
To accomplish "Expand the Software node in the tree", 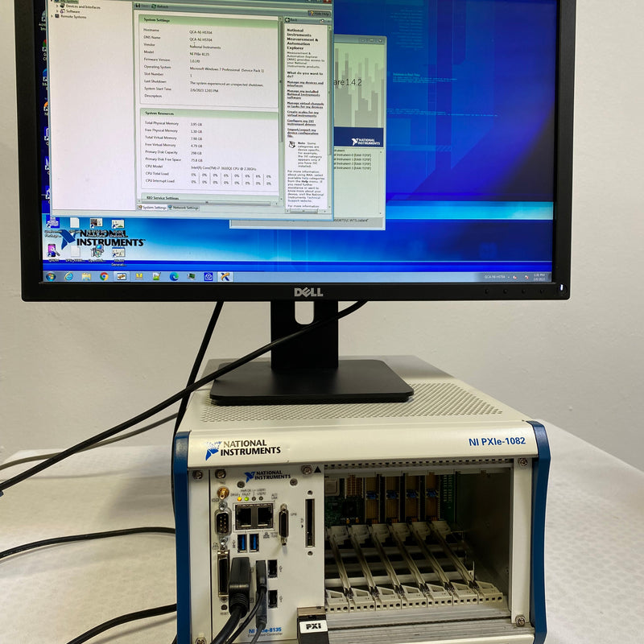I will click(57, 11).
